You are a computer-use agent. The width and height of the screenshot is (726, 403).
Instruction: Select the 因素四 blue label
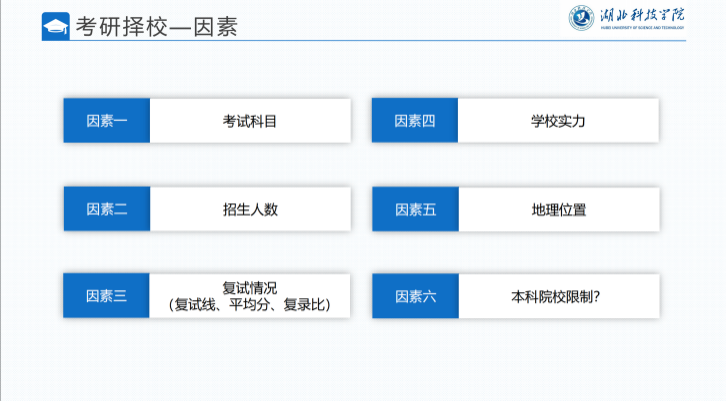(415, 120)
